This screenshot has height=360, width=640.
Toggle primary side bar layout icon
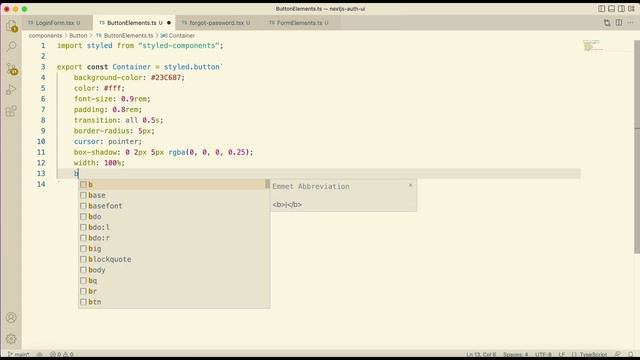[602, 9]
